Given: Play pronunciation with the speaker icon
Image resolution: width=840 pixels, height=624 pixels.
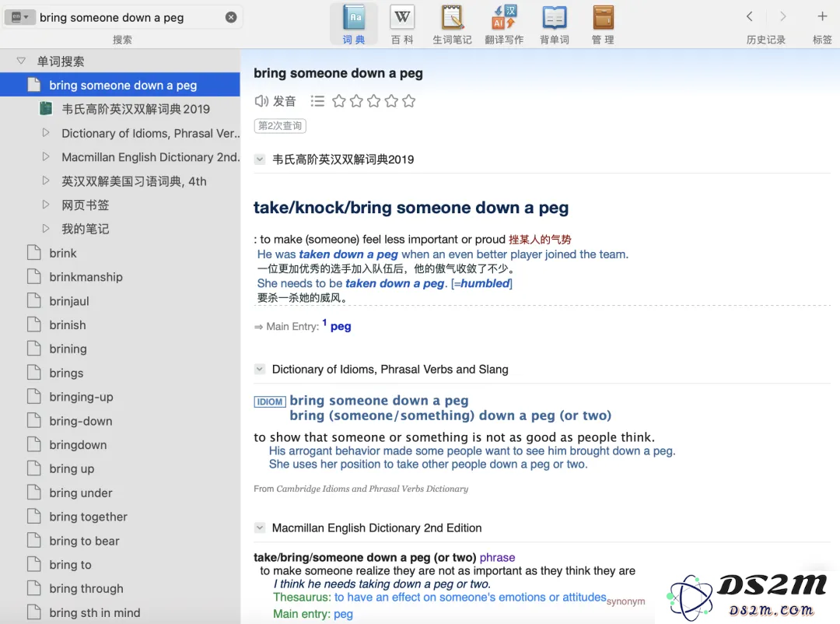Looking at the screenshot, I should (x=261, y=101).
